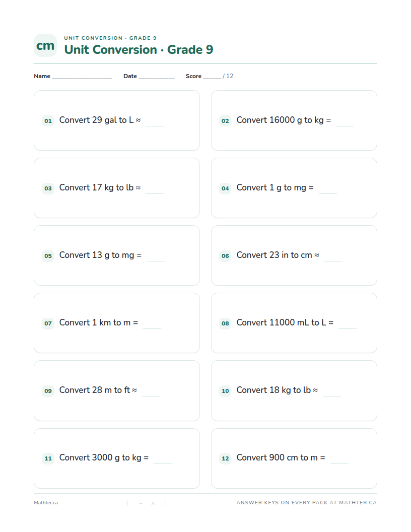This screenshot has width=411, height=532.
Task: Click the answer blank for question 11
Action: pyautogui.click(x=163, y=462)
